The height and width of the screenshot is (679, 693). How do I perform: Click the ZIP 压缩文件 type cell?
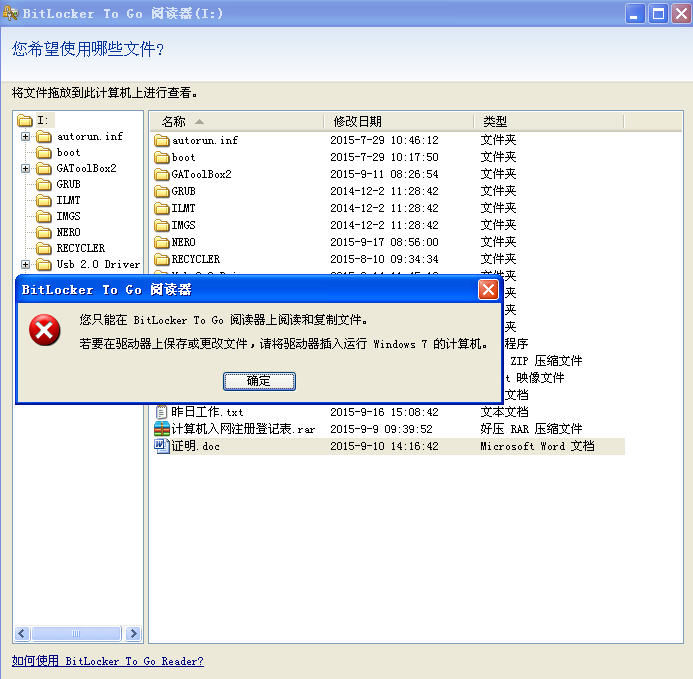tap(546, 361)
